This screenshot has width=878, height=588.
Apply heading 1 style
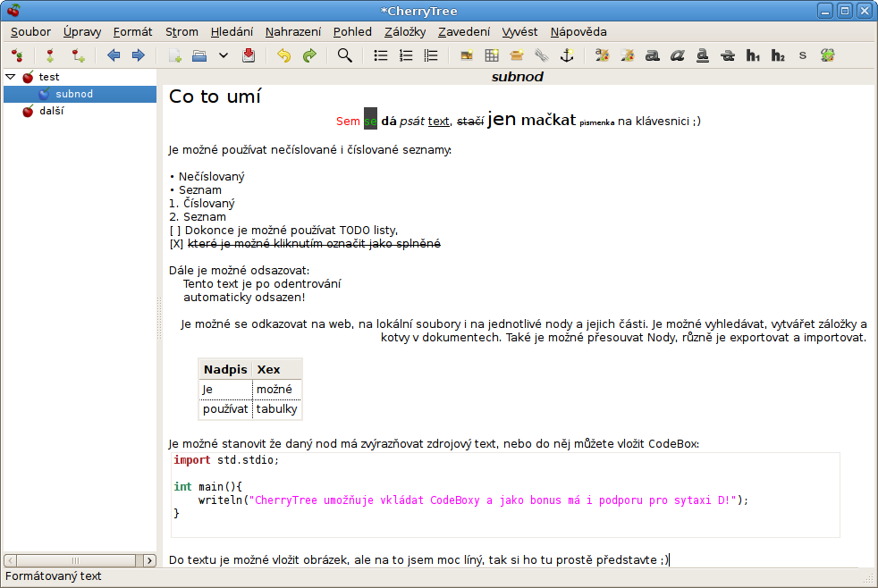pyautogui.click(x=753, y=55)
